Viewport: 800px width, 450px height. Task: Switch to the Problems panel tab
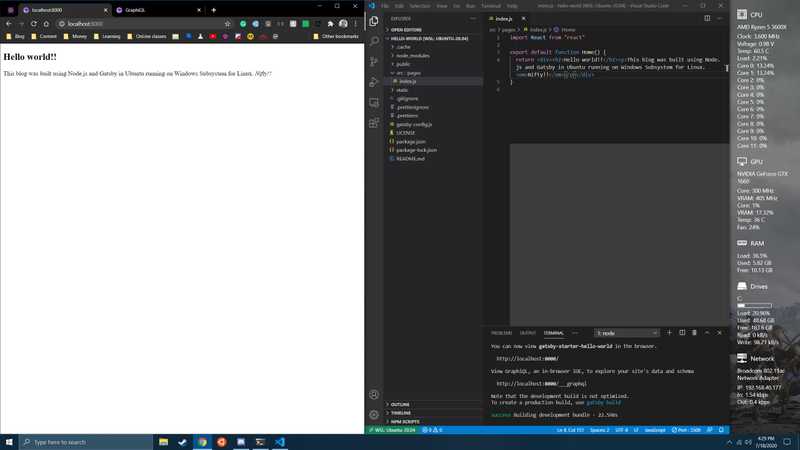(x=501, y=333)
